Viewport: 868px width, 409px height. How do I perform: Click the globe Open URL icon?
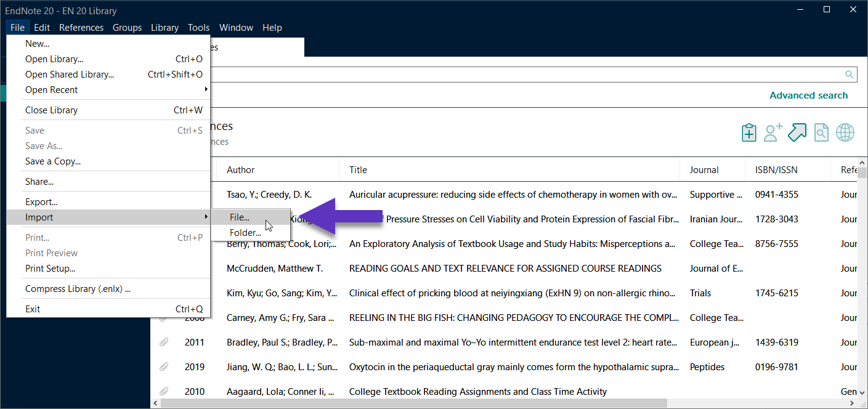point(845,132)
